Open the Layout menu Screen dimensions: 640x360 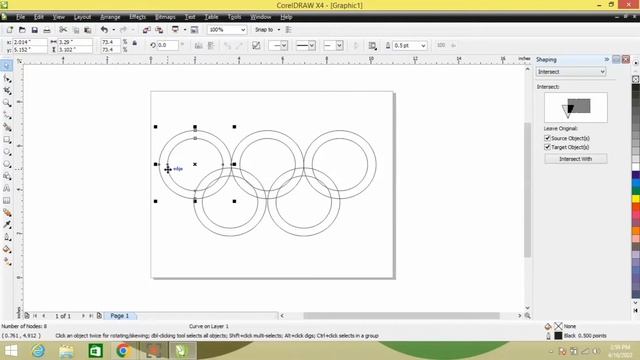click(x=82, y=17)
